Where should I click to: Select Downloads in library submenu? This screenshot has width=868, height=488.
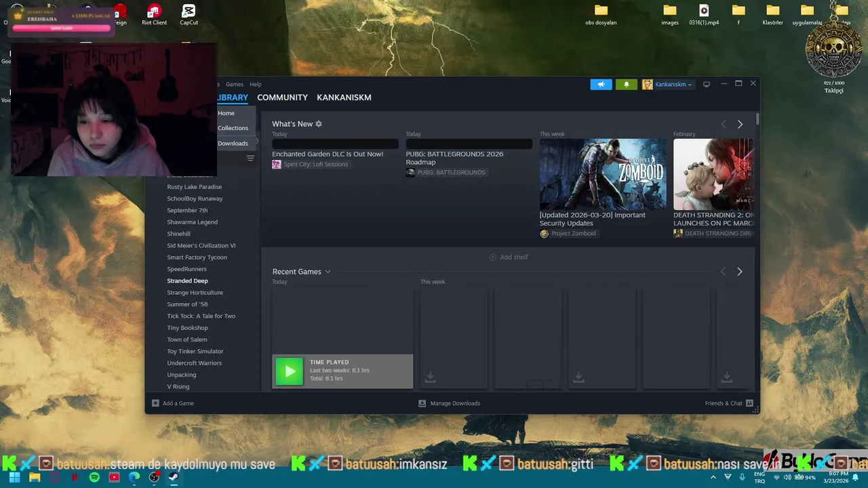click(x=233, y=143)
